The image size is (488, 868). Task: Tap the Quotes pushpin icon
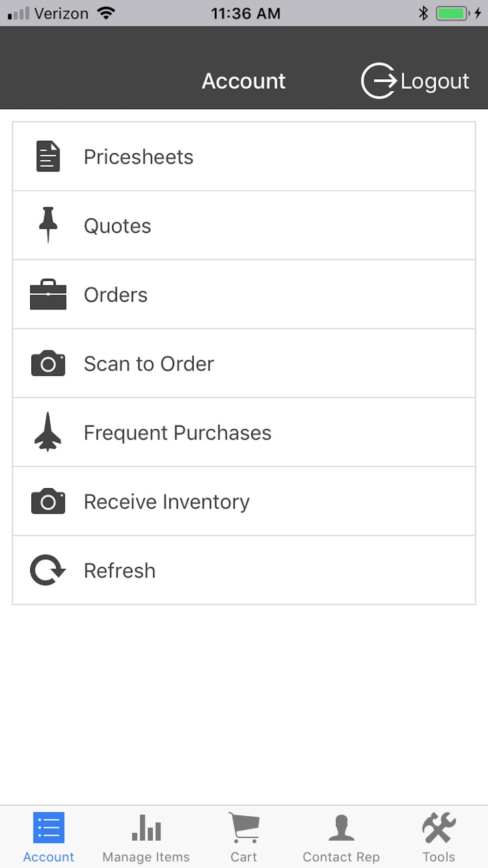[48, 225]
